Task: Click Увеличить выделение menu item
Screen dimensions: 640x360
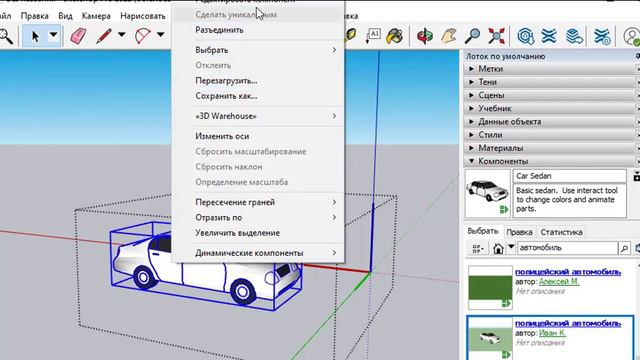Action: point(258,233)
